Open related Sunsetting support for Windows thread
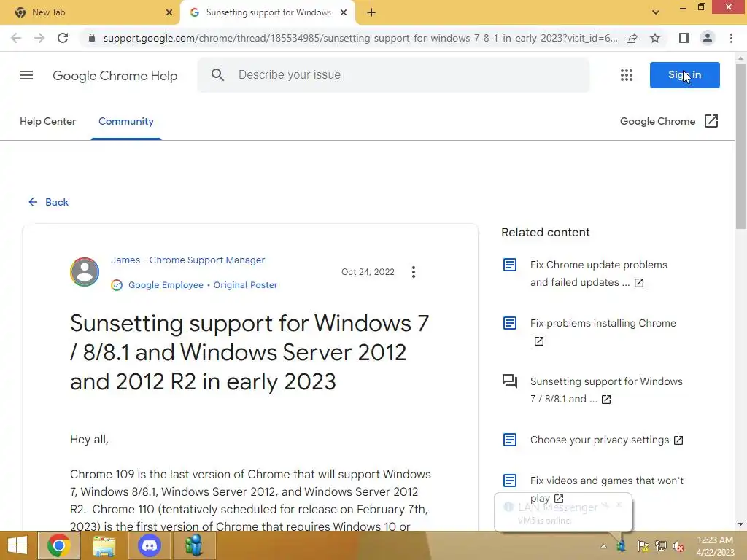 (606, 390)
